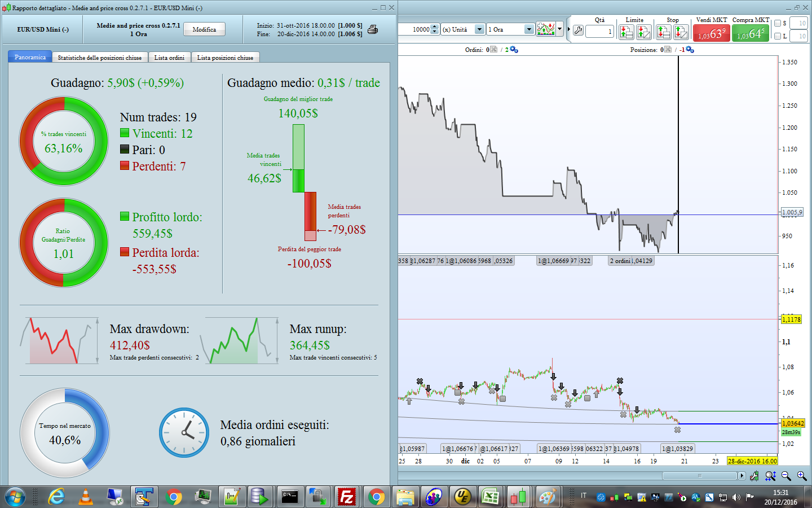
Task: Open the Unità unit type dropdown
Action: pyautogui.click(x=479, y=29)
